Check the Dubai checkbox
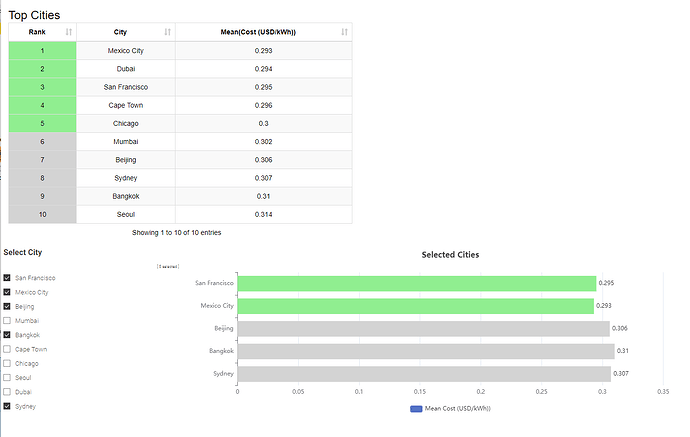The width and height of the screenshot is (690, 437). pyautogui.click(x=7, y=392)
